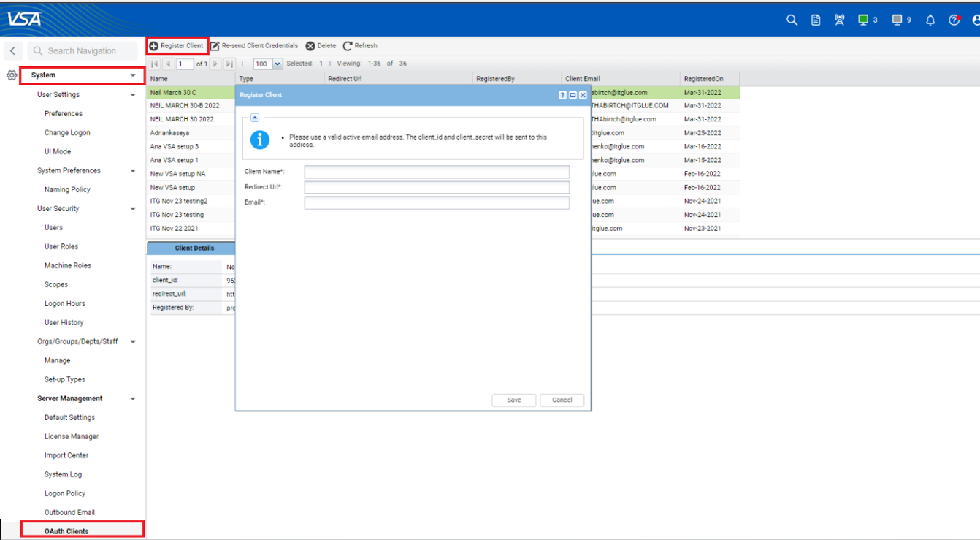Open Naming Policy in sidebar
Viewport: 980px width, 540px height.
coord(67,189)
